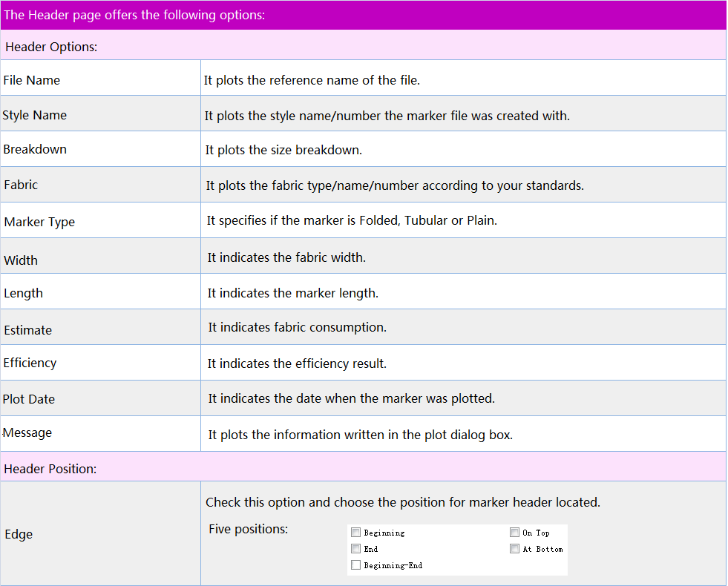Click the Marker Type label
Viewport: 728px width, 586px height.
(39, 222)
